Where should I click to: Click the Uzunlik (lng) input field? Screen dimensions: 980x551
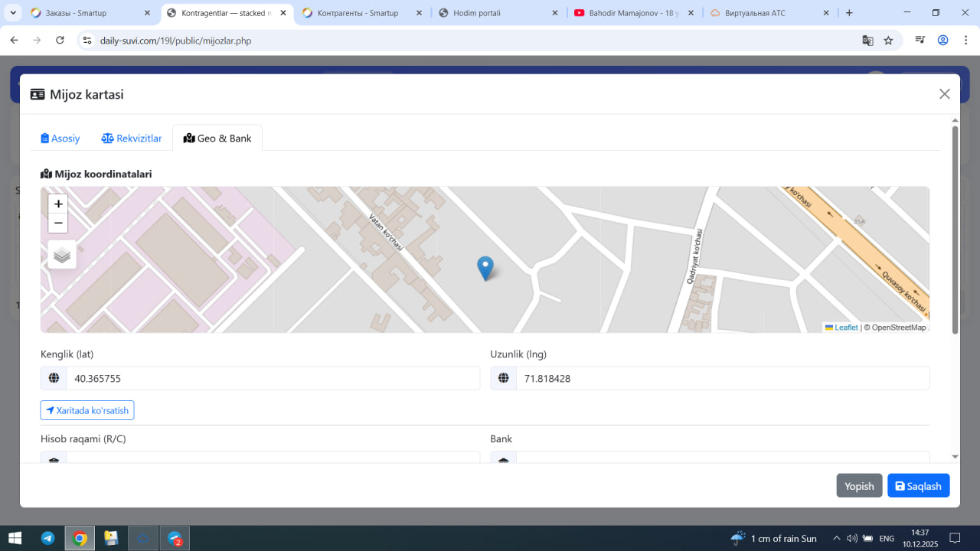click(722, 378)
